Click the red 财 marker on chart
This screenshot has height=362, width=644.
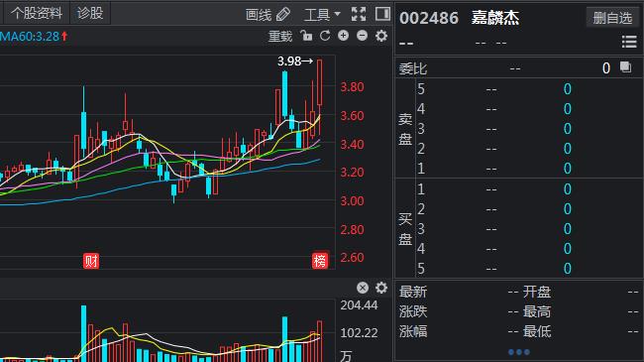tap(91, 261)
